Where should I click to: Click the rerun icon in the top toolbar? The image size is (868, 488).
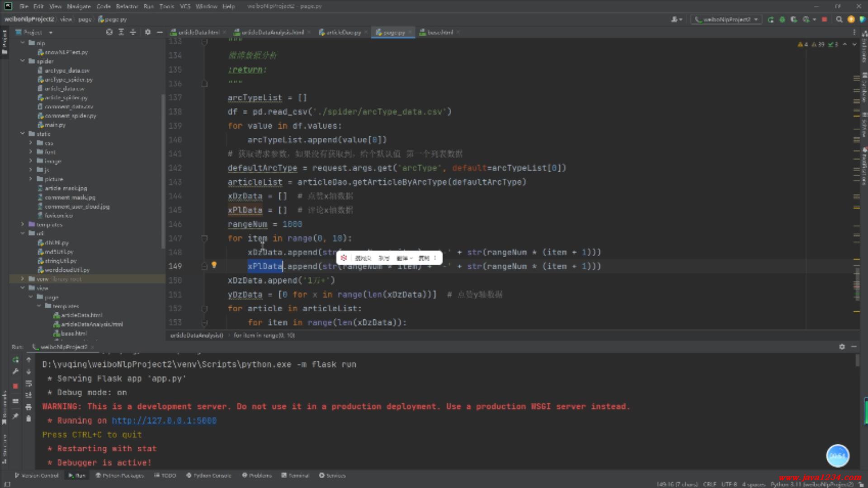click(771, 19)
